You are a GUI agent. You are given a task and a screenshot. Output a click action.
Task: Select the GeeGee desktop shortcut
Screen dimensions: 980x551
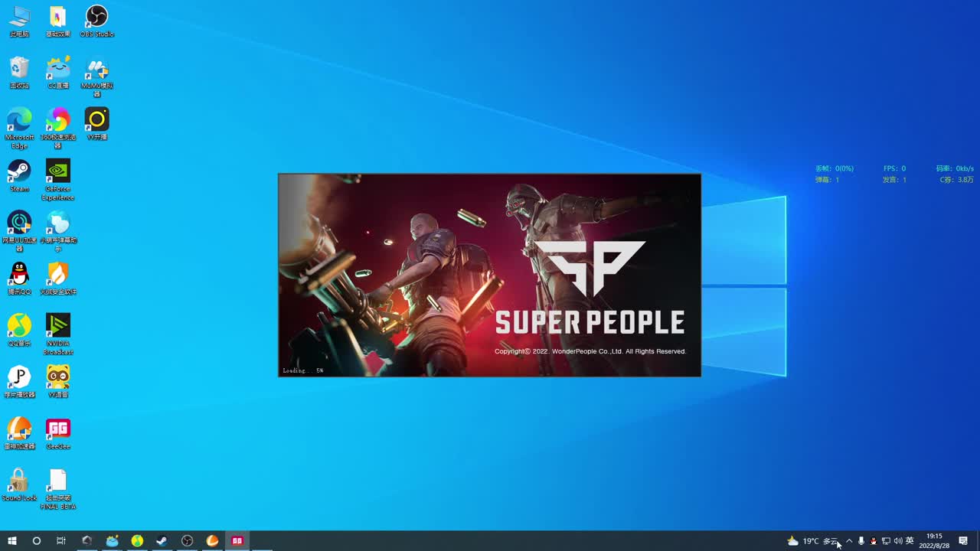58,433
